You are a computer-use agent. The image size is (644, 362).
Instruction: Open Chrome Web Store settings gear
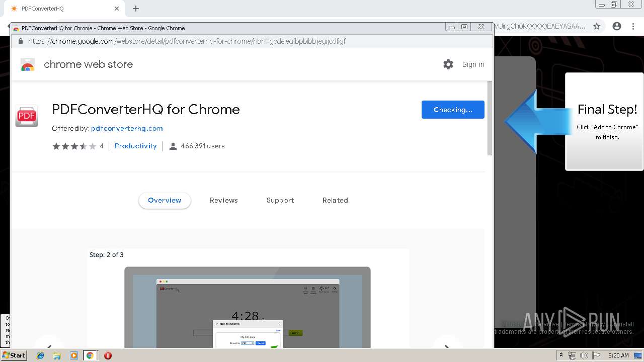(x=448, y=64)
